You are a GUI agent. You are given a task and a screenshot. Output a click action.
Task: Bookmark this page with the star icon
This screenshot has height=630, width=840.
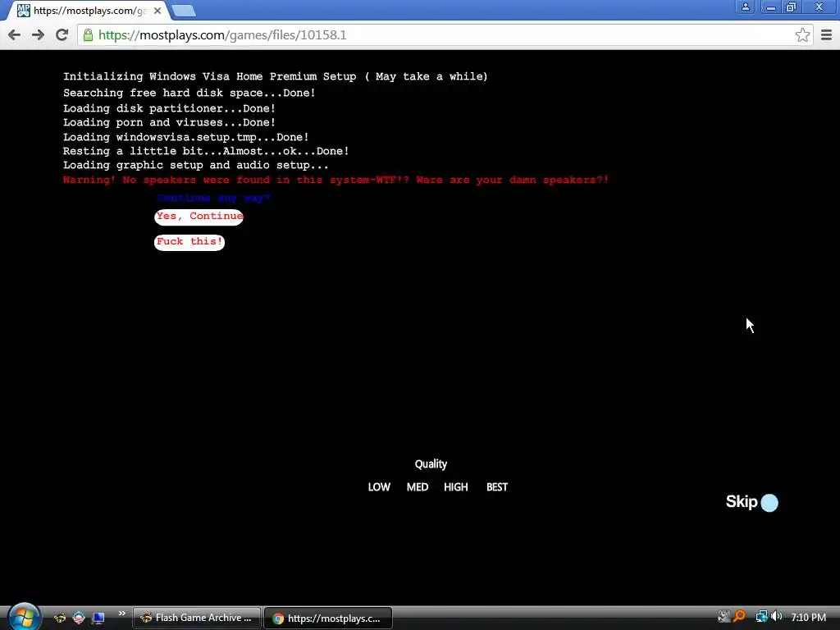(x=802, y=35)
